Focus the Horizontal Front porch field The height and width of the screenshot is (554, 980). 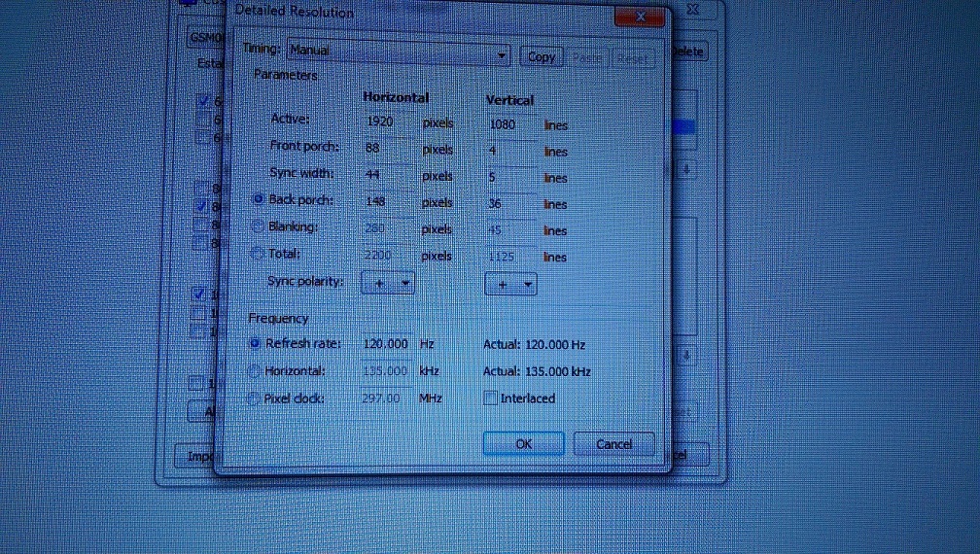coord(385,149)
